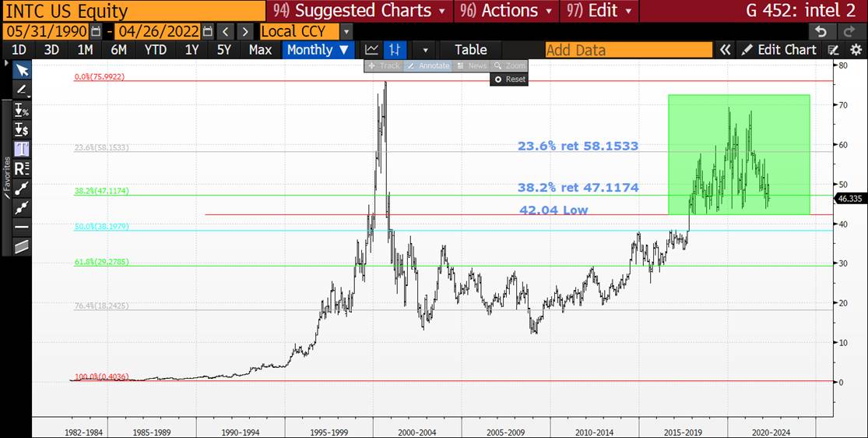Screen dimensions: 868x438
Task: Open the Actions menu
Action: point(505,11)
